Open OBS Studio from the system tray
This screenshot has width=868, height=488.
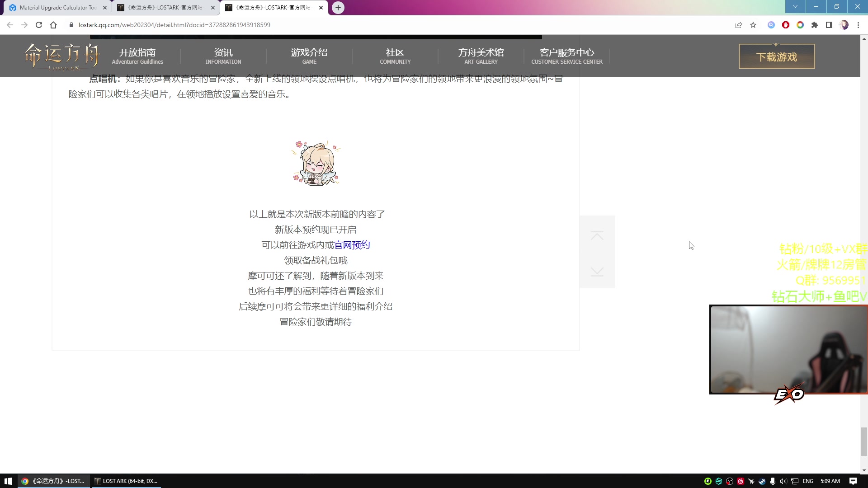(x=729, y=481)
